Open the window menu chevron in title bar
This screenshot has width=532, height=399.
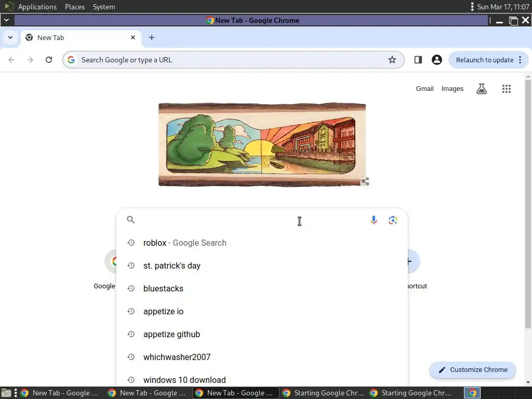click(6, 20)
